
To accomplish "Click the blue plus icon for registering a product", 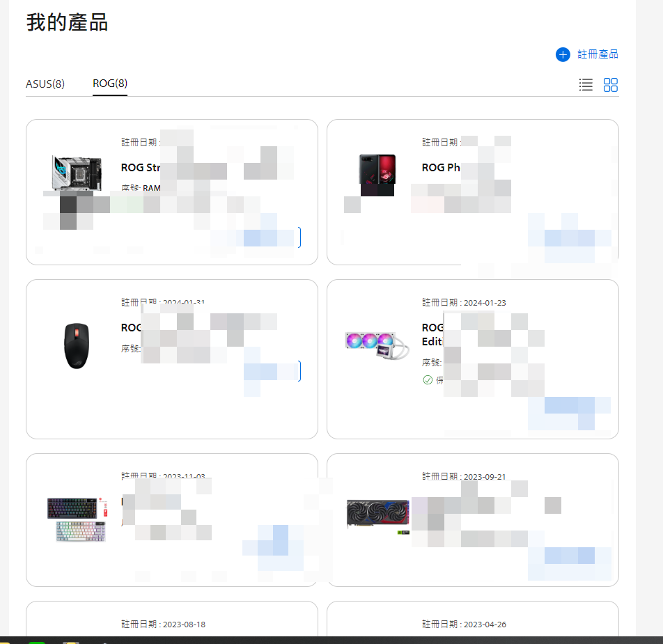I will click(x=563, y=54).
